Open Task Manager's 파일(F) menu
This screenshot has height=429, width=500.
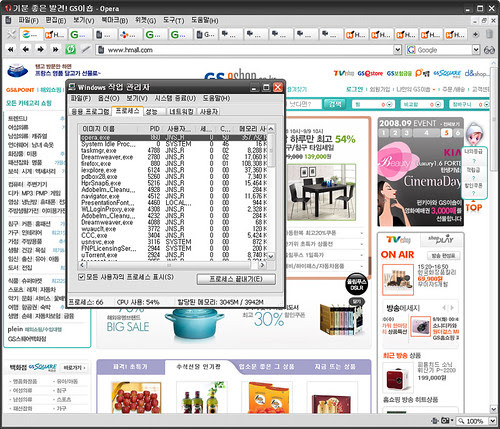[81, 98]
